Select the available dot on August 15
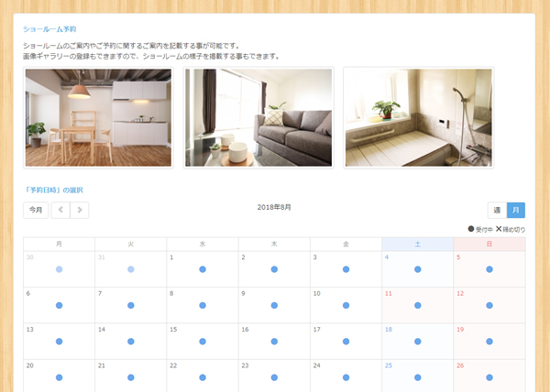The height and width of the screenshot is (392, 550). pyautogui.click(x=203, y=341)
